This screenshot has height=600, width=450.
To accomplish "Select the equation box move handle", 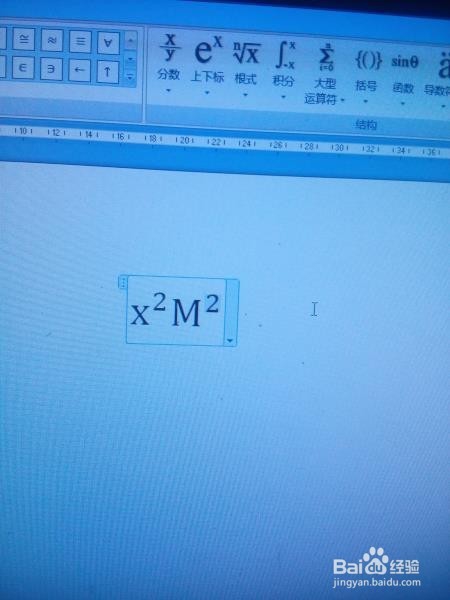I will point(123,282).
